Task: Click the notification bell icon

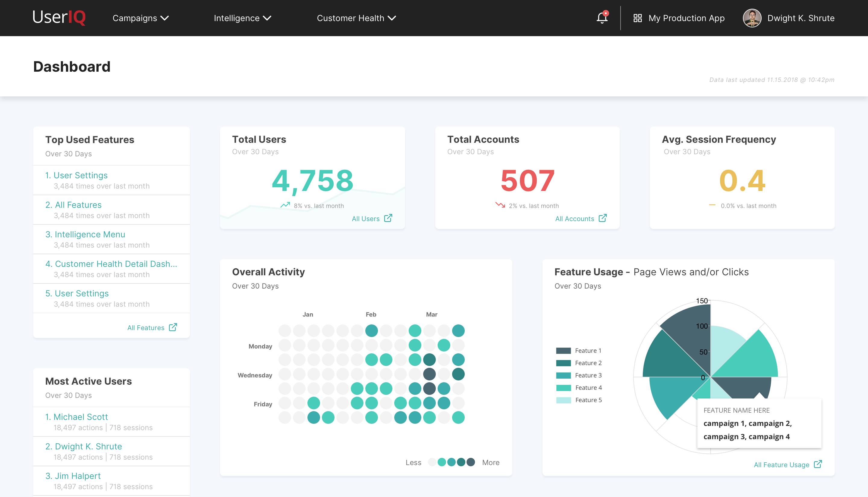Action: (x=602, y=18)
